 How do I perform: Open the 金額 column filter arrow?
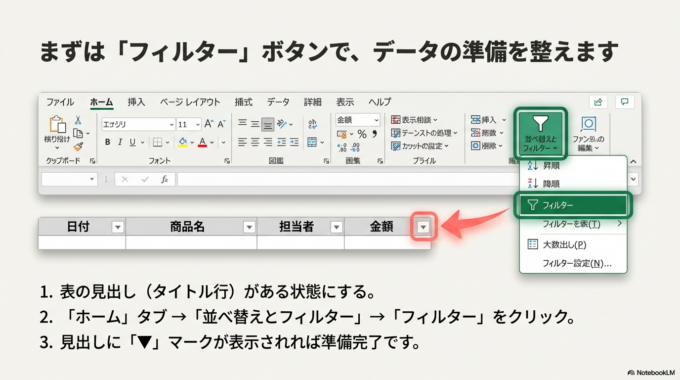click(x=423, y=227)
